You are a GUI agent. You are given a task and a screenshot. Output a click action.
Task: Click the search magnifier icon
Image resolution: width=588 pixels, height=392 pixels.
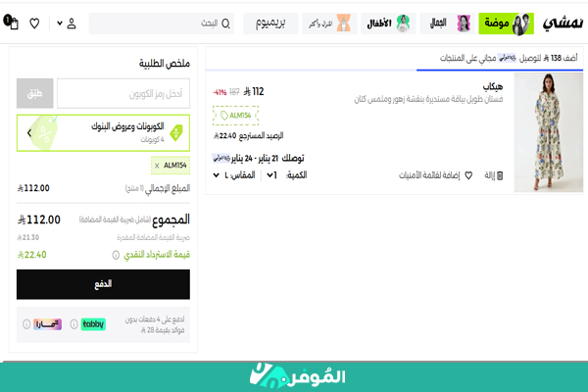225,24
